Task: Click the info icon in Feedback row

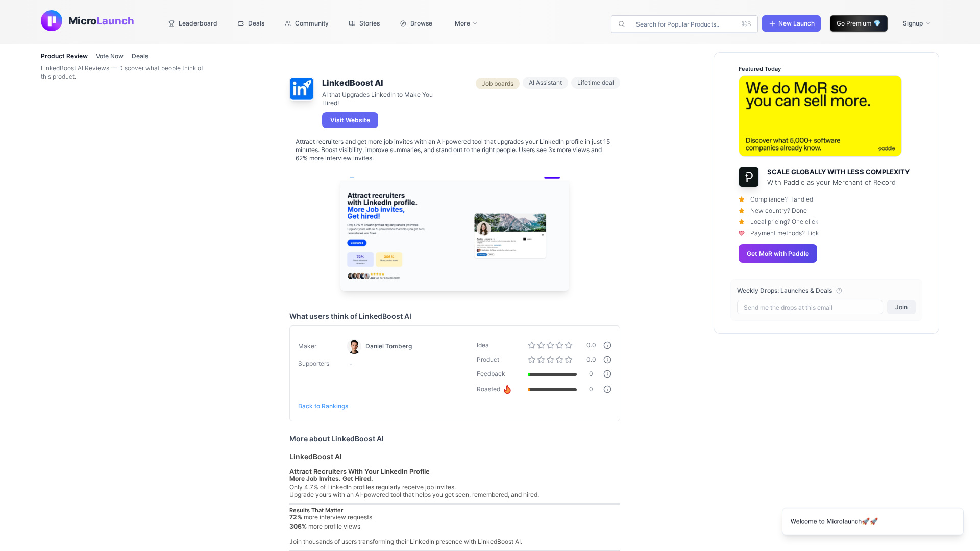Action: pos(607,374)
